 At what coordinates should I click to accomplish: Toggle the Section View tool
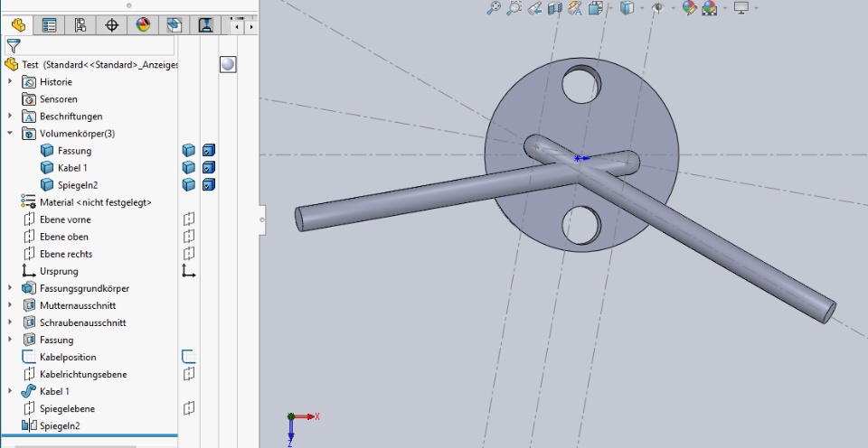pos(554,8)
